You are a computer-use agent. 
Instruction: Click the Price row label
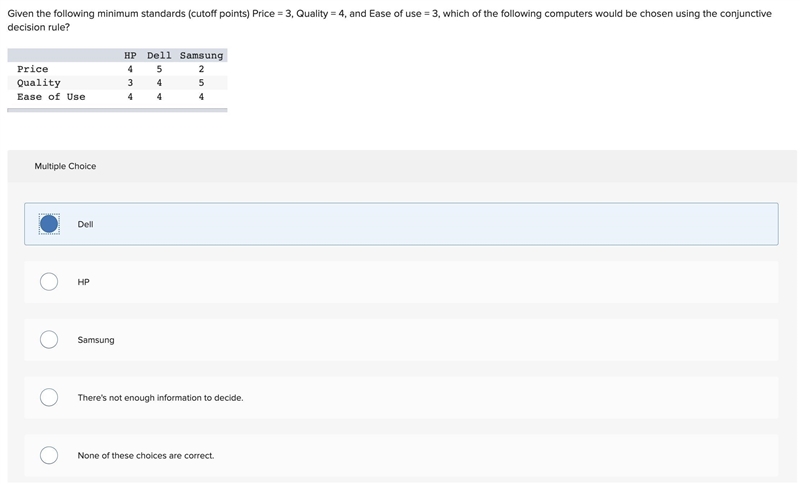[33, 69]
